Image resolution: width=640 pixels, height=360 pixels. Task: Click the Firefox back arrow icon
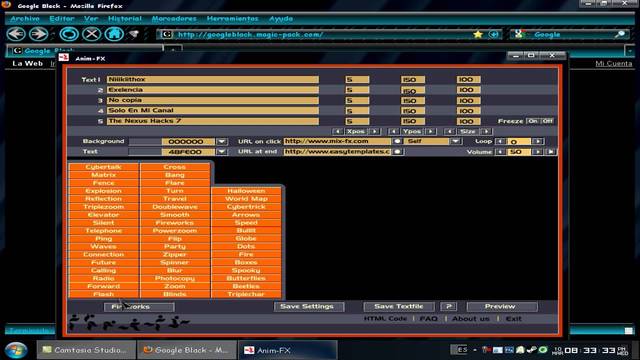point(16,34)
